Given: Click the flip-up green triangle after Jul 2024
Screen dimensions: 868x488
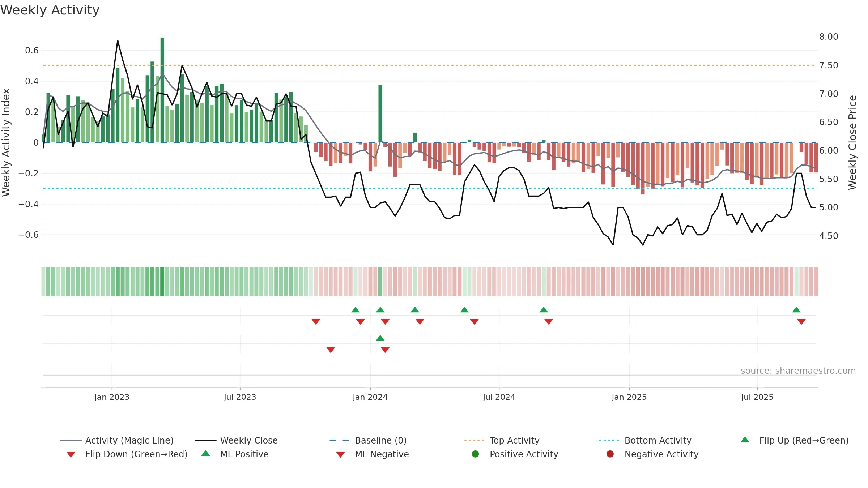Looking at the screenshot, I should 544,310.
